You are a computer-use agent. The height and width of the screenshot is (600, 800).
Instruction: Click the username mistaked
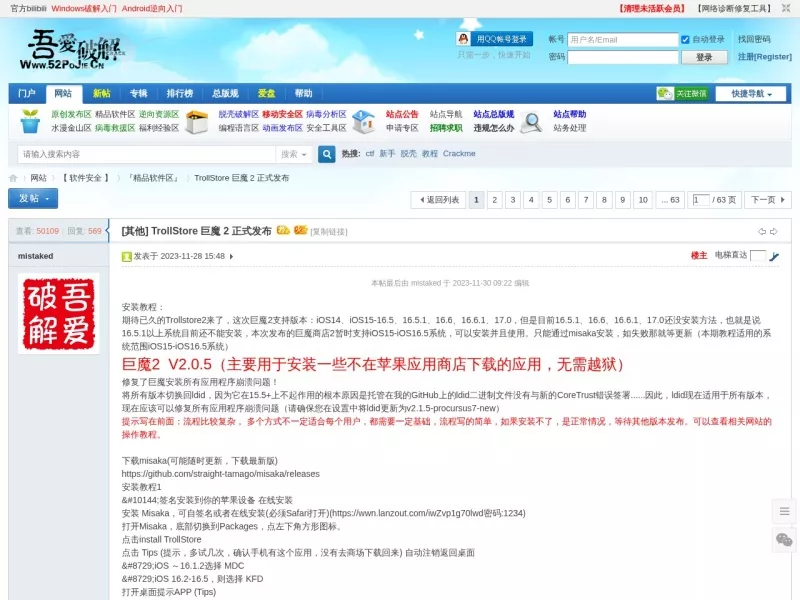[x=35, y=256]
